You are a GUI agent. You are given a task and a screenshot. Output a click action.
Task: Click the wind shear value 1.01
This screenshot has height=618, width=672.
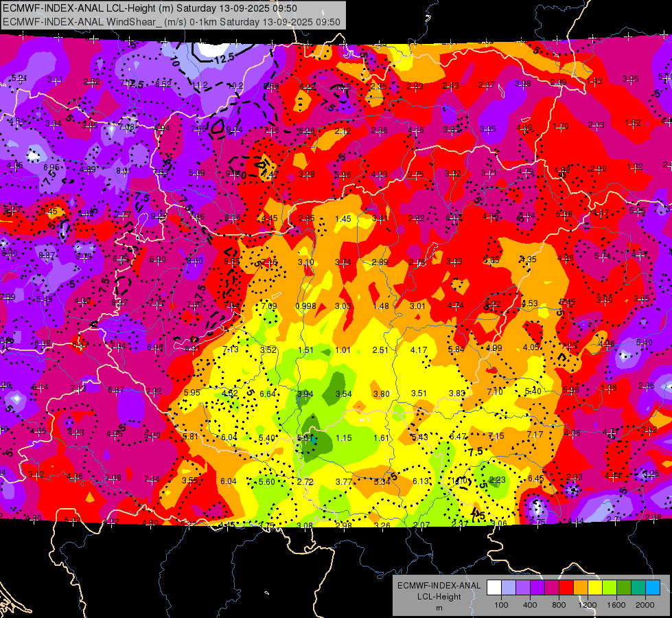click(x=343, y=350)
